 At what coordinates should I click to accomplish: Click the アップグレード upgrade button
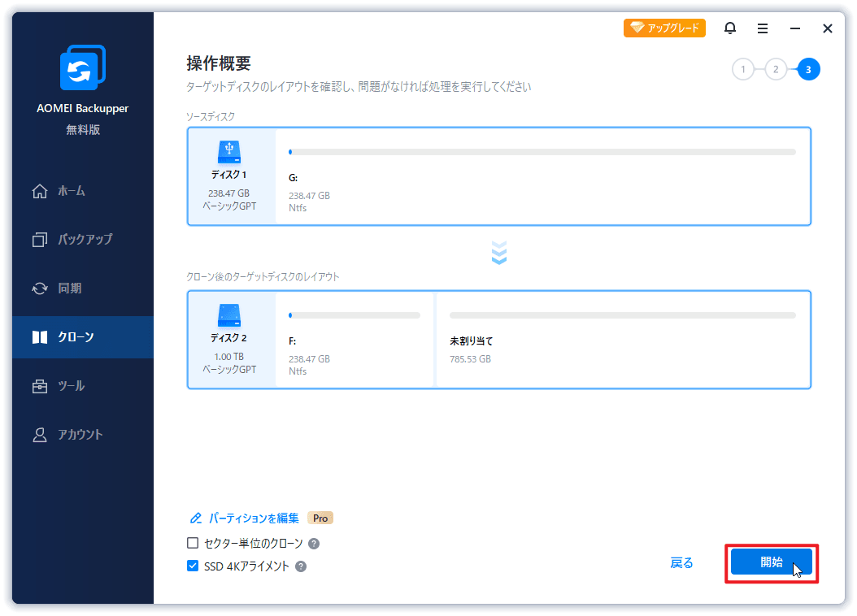click(664, 27)
